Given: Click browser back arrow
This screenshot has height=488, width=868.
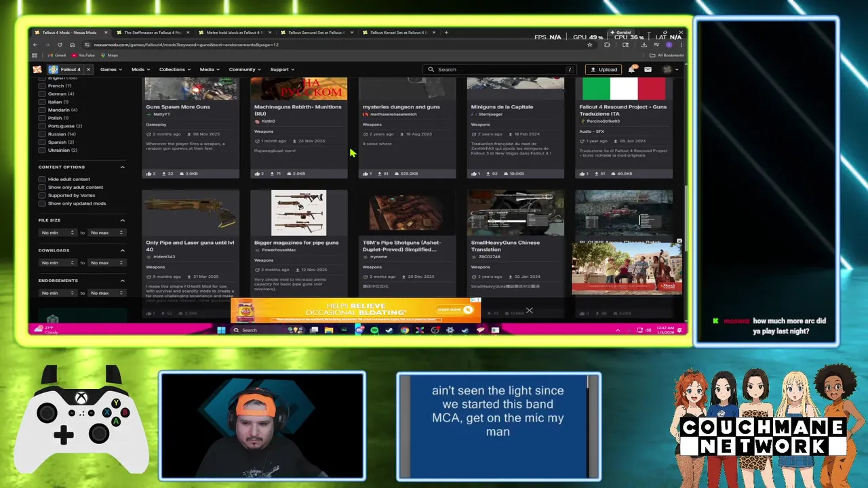Looking at the screenshot, I should point(35,45).
